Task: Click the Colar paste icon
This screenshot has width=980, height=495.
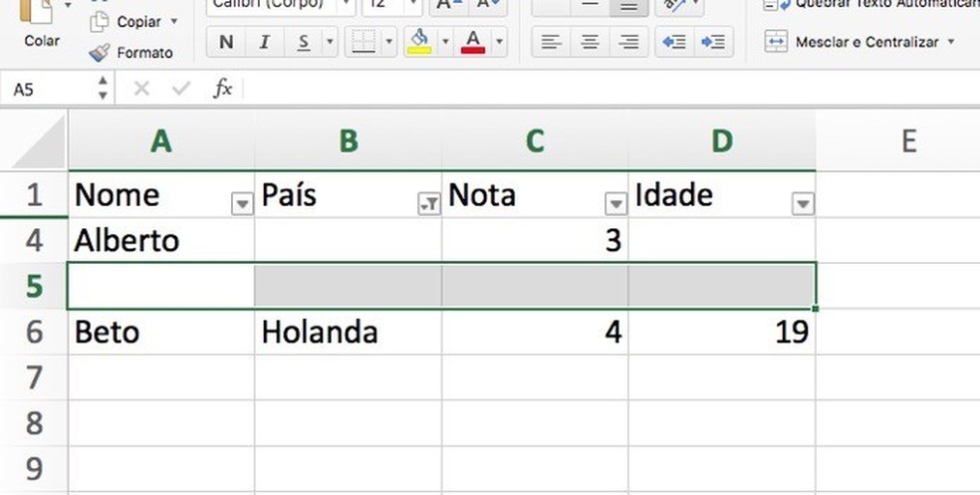Action: pyautogui.click(x=42, y=14)
